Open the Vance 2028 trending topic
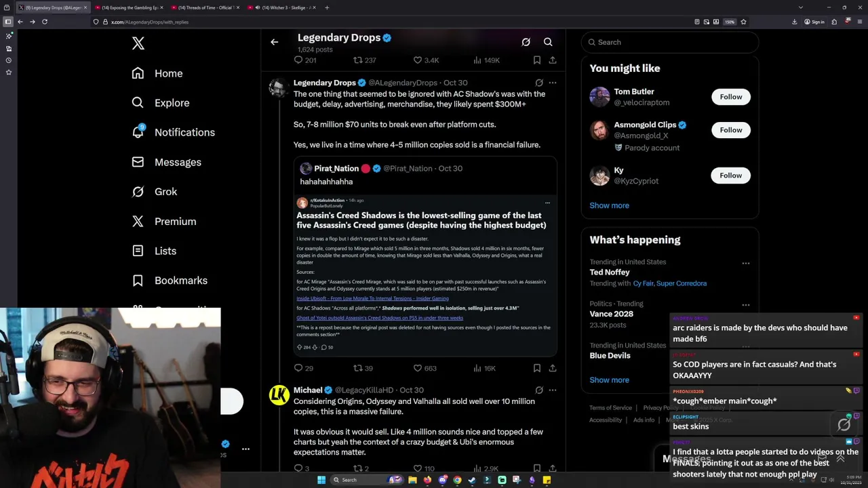Screen dimensions: 868x488 click(611, 314)
